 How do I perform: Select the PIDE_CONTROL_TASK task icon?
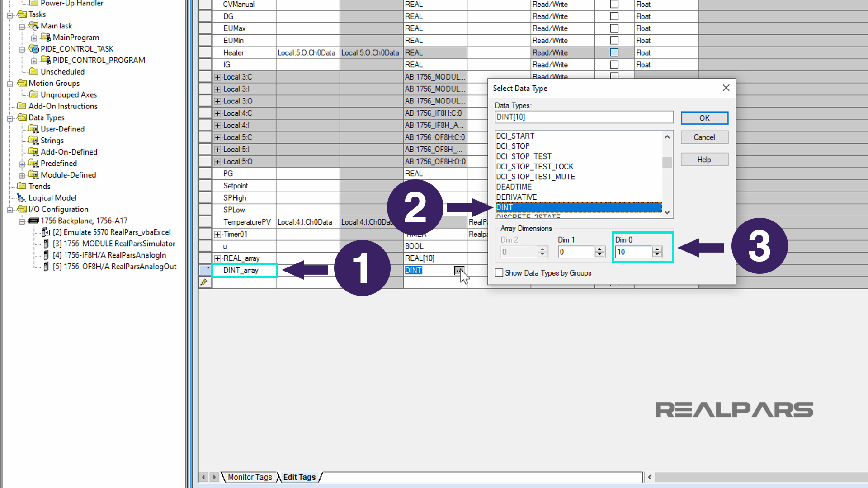(x=34, y=49)
